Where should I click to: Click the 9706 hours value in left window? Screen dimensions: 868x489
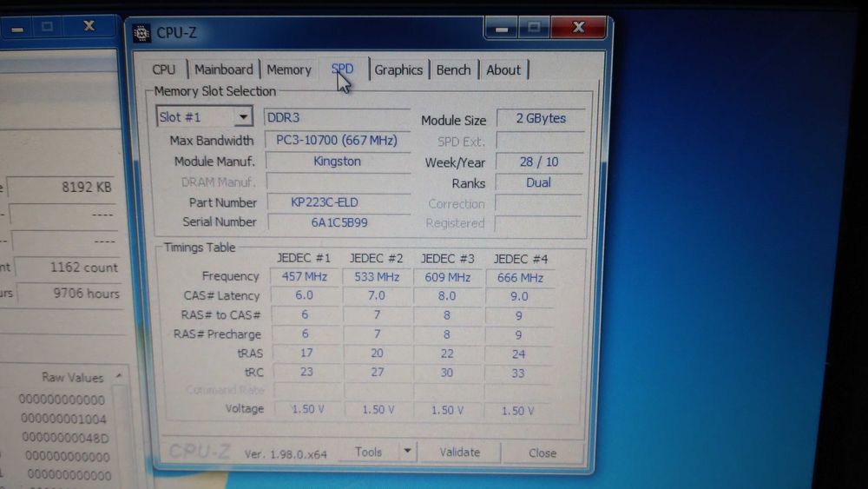click(71, 293)
